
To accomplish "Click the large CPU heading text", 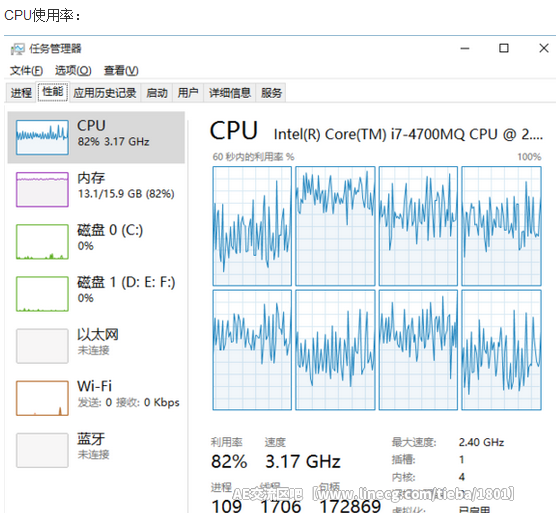I will pyautogui.click(x=234, y=130).
